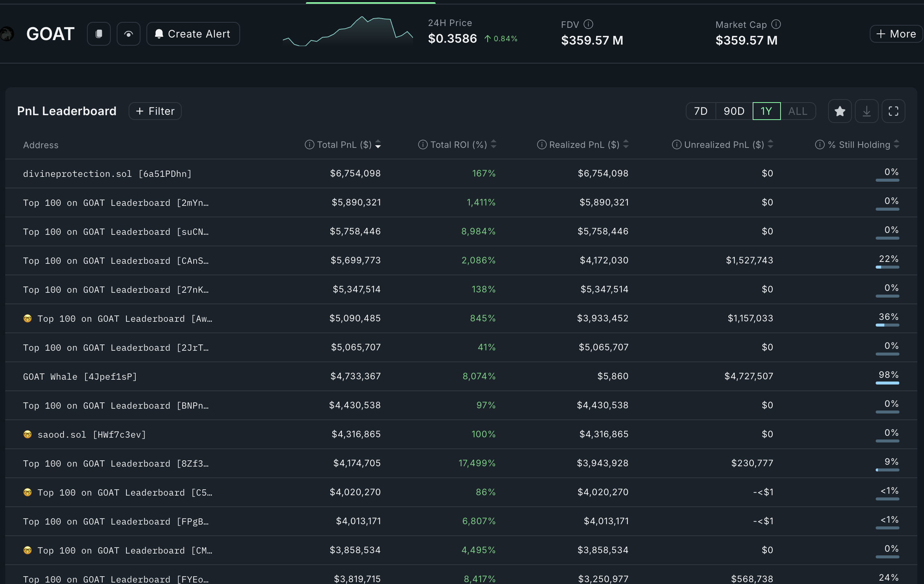Switch the time range to ALL

[x=798, y=111]
